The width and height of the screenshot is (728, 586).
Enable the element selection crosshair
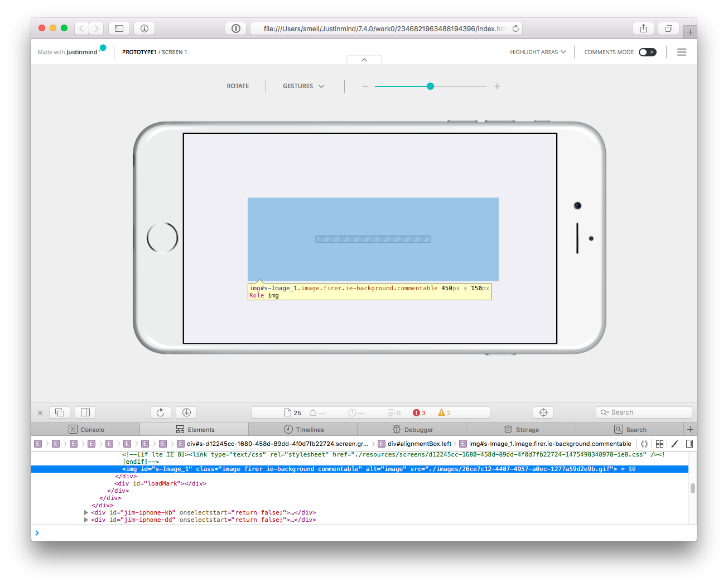click(543, 412)
